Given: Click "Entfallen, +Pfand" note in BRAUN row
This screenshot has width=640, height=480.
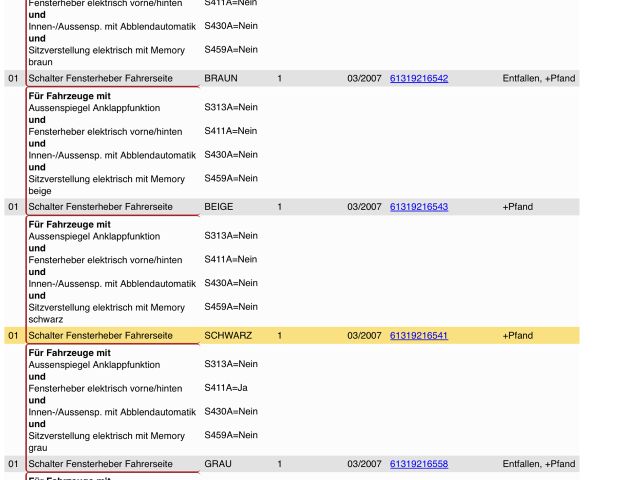Looking at the screenshot, I should [538, 78].
